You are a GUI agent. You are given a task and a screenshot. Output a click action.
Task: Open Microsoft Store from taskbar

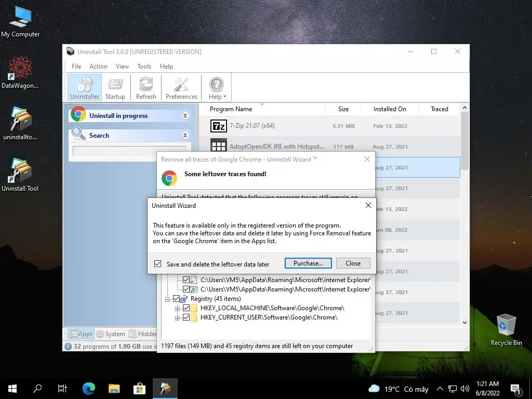[139, 389]
